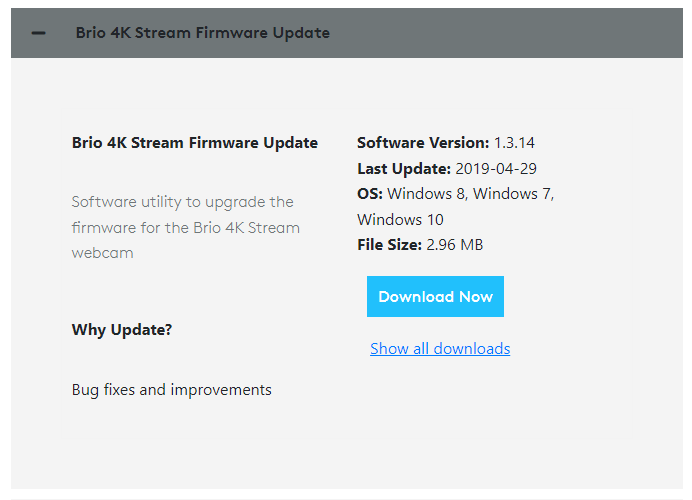Click the version number 1.3.14
692x500 pixels.
pyautogui.click(x=514, y=143)
